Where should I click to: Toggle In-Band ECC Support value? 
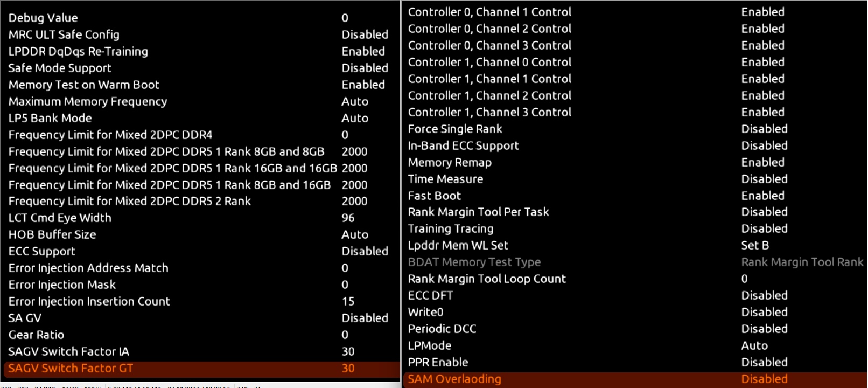764,145
